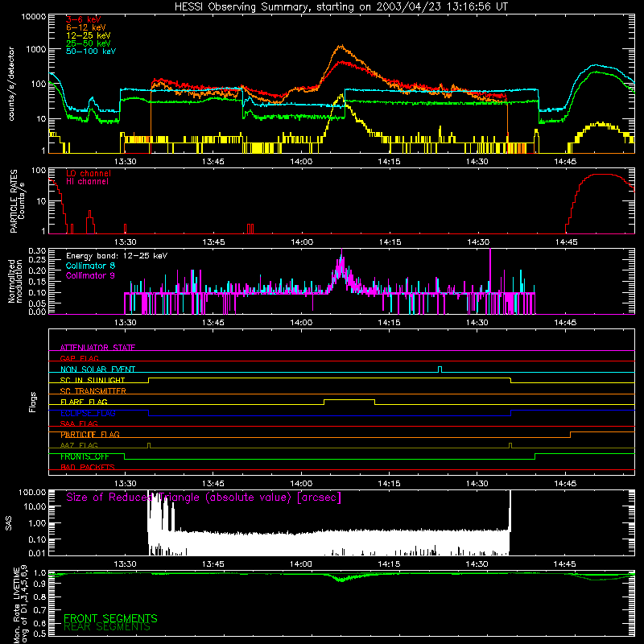644x644 pixels.
Task: Click 13:45 tick label under the SAS panel
Action: click(213, 564)
